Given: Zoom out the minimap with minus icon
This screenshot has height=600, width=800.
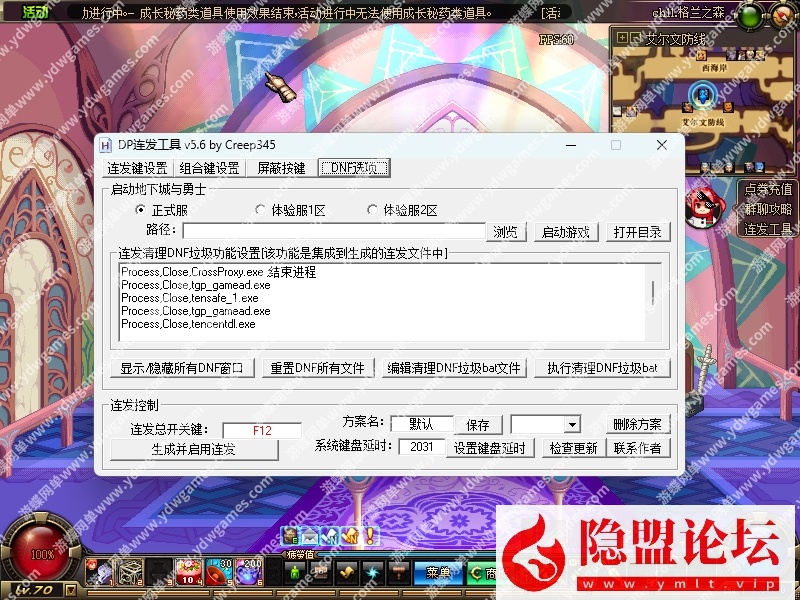Looking at the screenshot, I should [635, 38].
